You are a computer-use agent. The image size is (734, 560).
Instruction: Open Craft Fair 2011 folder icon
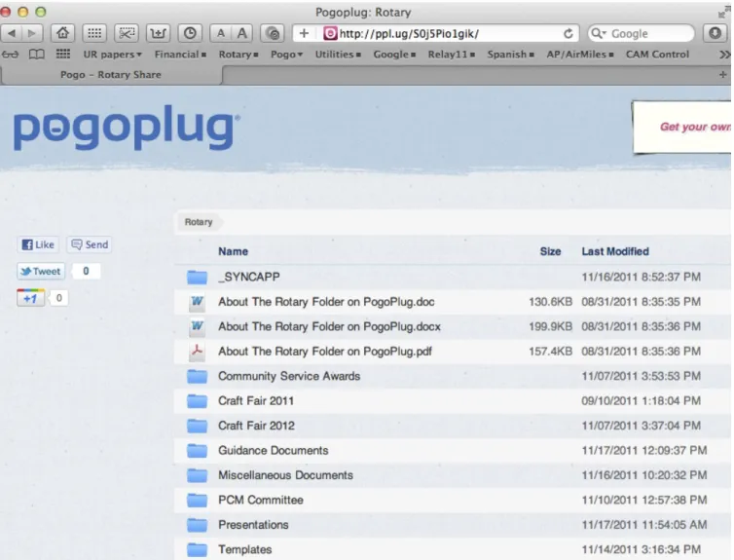pyautogui.click(x=197, y=401)
